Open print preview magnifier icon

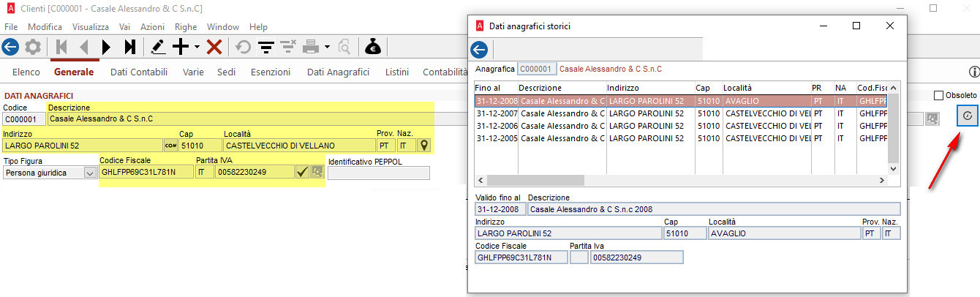[x=344, y=48]
